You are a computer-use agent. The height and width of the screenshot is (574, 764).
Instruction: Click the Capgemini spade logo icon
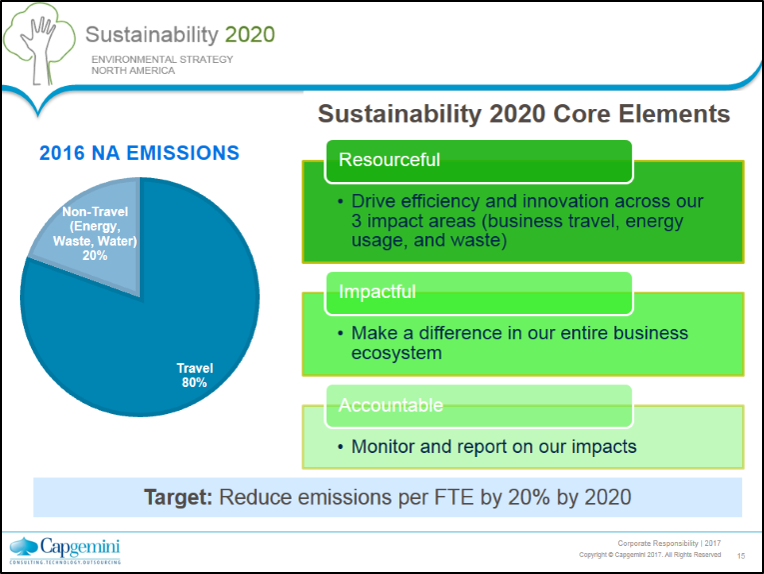[x=22, y=547]
